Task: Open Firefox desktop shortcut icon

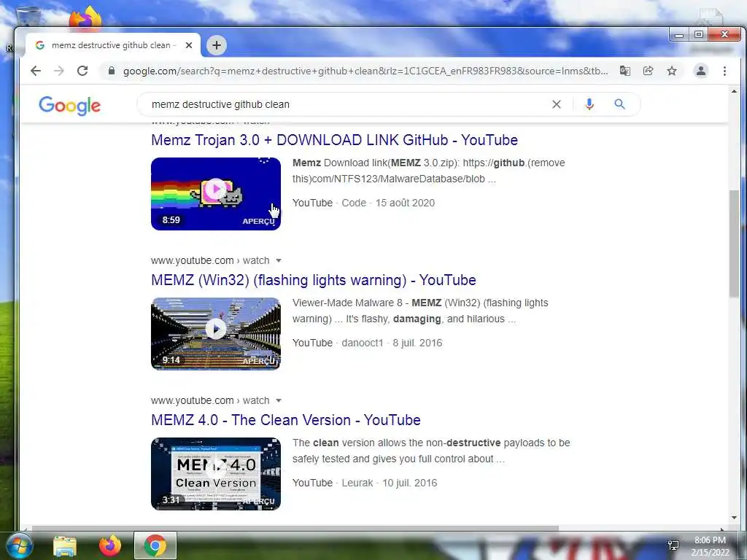Action: (85, 17)
